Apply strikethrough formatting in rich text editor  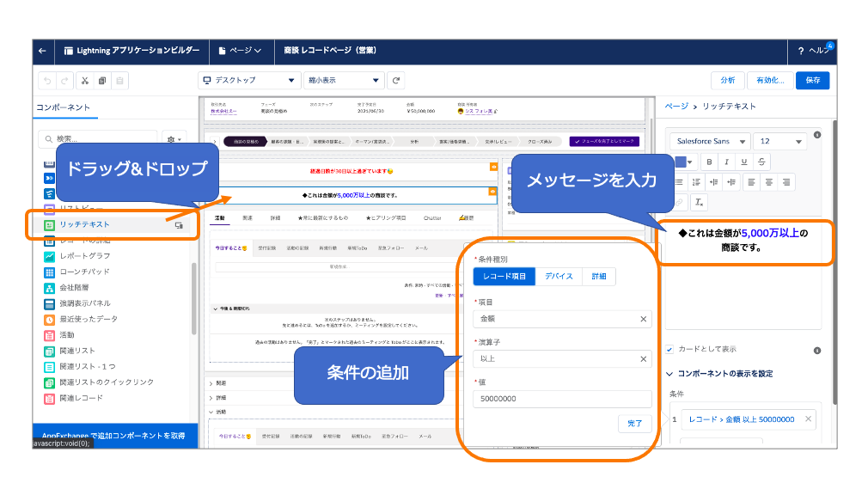point(761,162)
